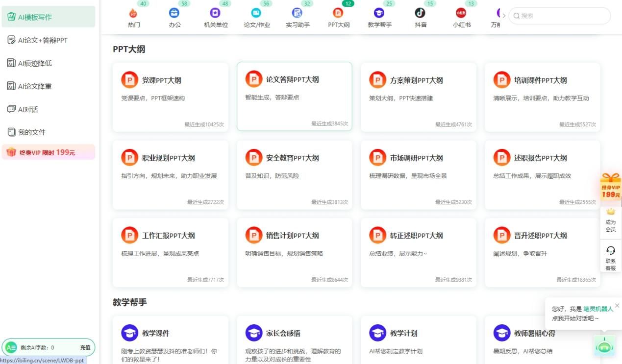Click the green chatbot robot icon

click(605, 346)
